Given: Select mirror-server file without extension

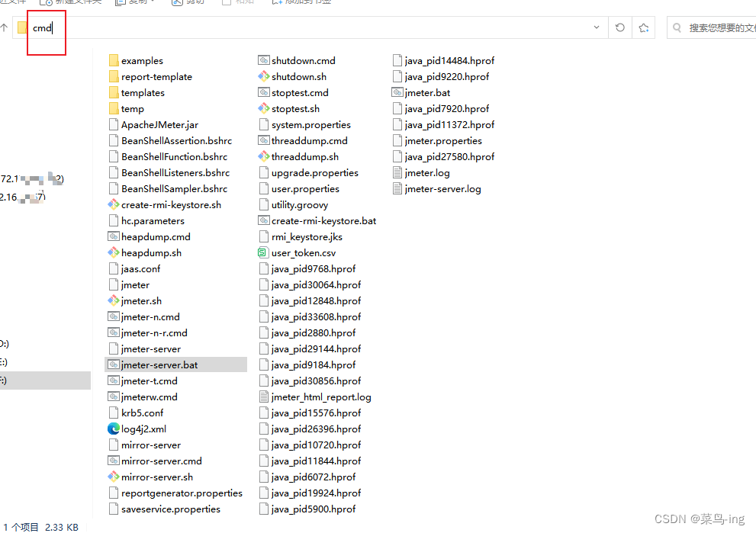Looking at the screenshot, I should (151, 445).
